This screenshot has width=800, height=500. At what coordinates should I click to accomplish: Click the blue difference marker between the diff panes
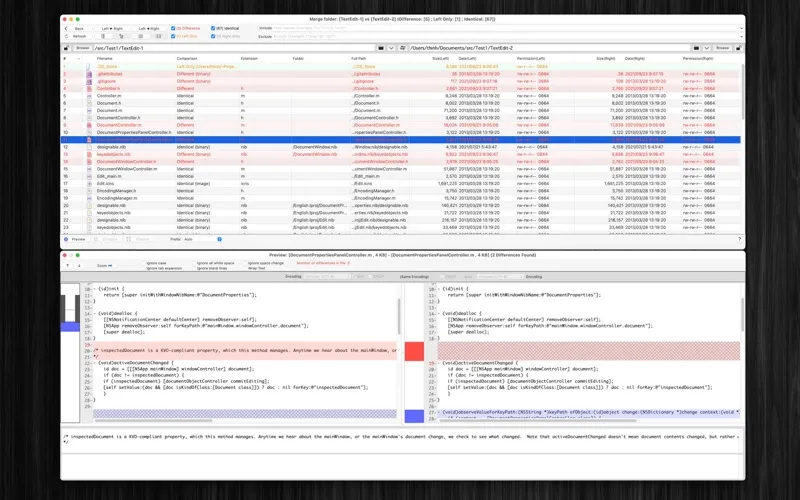[x=414, y=416]
